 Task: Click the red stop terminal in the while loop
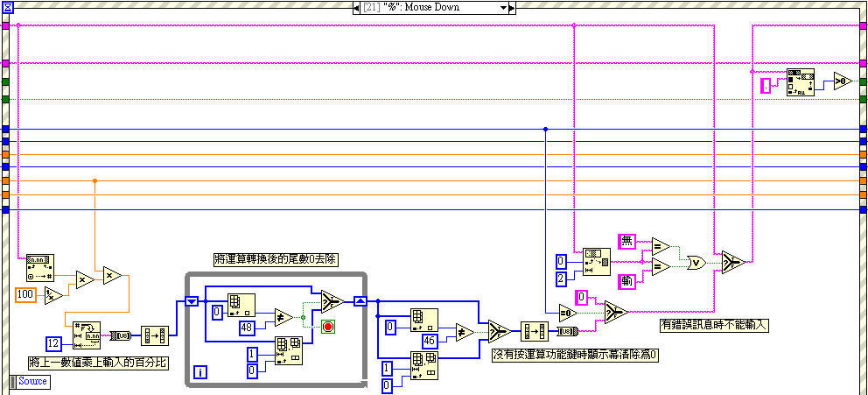pyautogui.click(x=328, y=327)
